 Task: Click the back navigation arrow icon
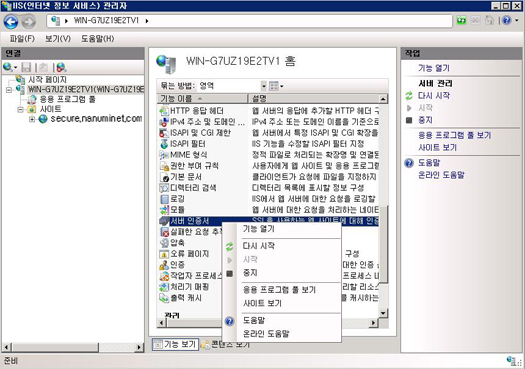click(11, 22)
